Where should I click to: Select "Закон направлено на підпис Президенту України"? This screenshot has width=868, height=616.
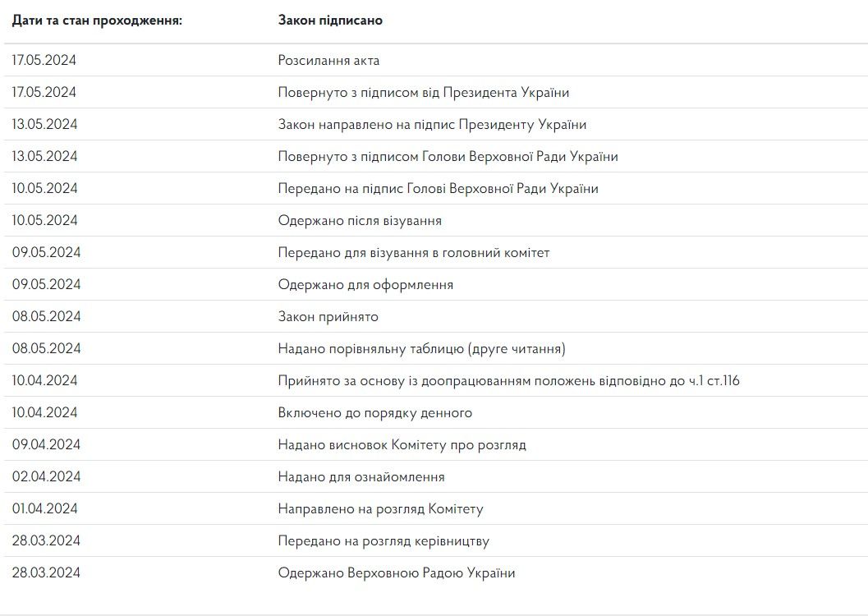tap(432, 124)
